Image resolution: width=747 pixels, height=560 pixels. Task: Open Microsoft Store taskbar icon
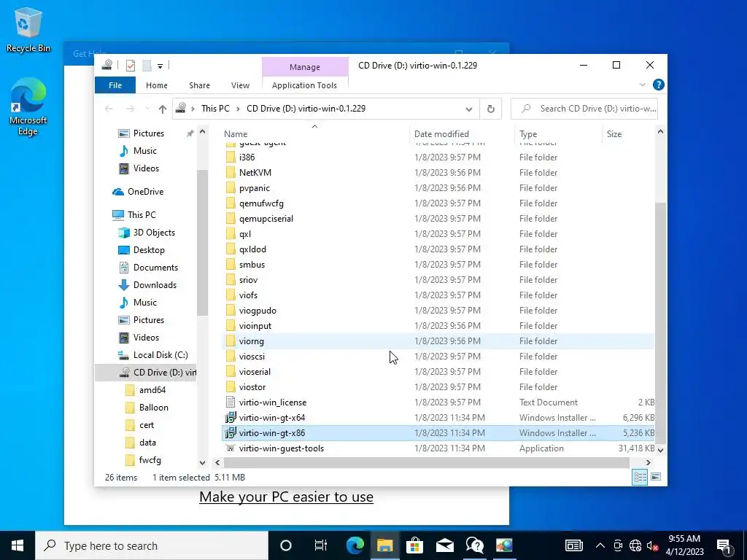tap(415, 545)
